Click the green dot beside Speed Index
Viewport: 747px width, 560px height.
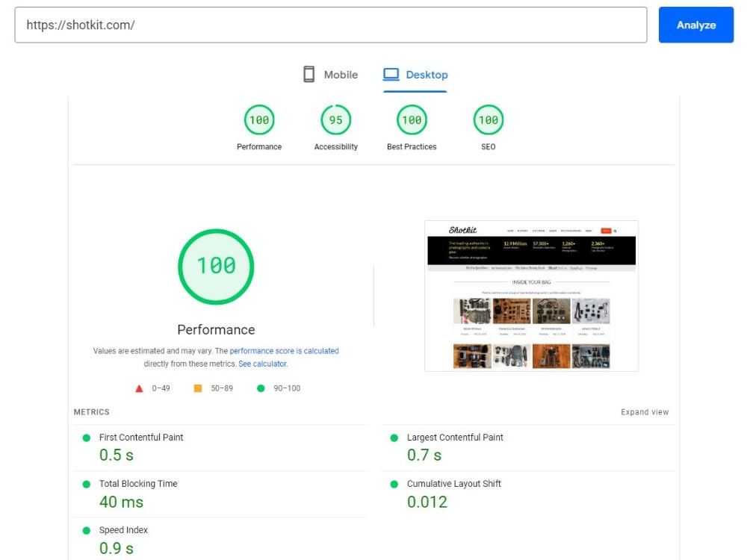pyautogui.click(x=86, y=530)
